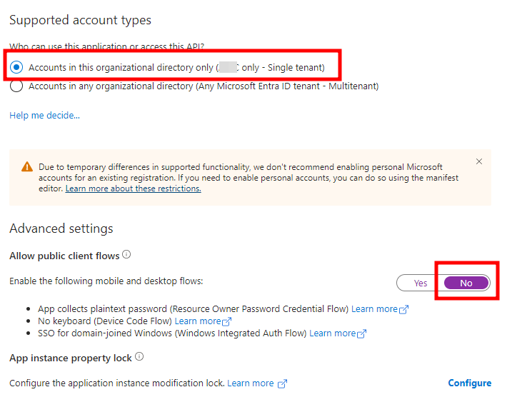Open Learn more about these restrictions

coord(133,189)
